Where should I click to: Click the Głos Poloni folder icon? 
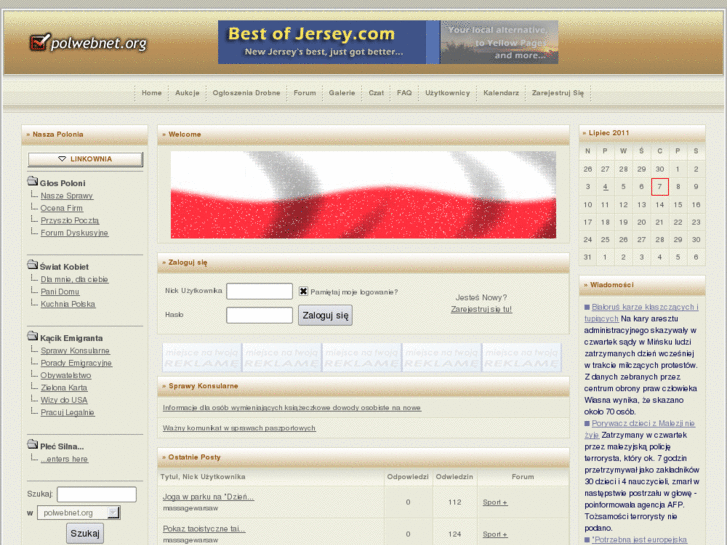click(32, 181)
